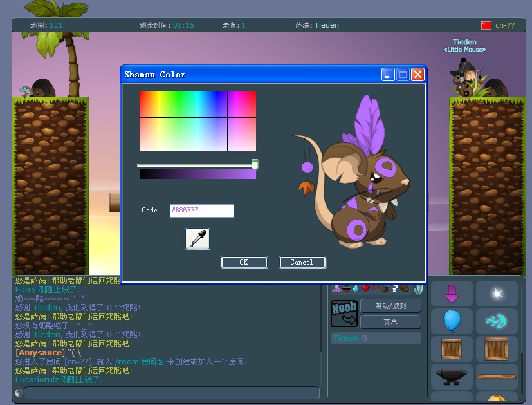
Task: Click the laughing mouth emote icon
Action: coord(346,288)
